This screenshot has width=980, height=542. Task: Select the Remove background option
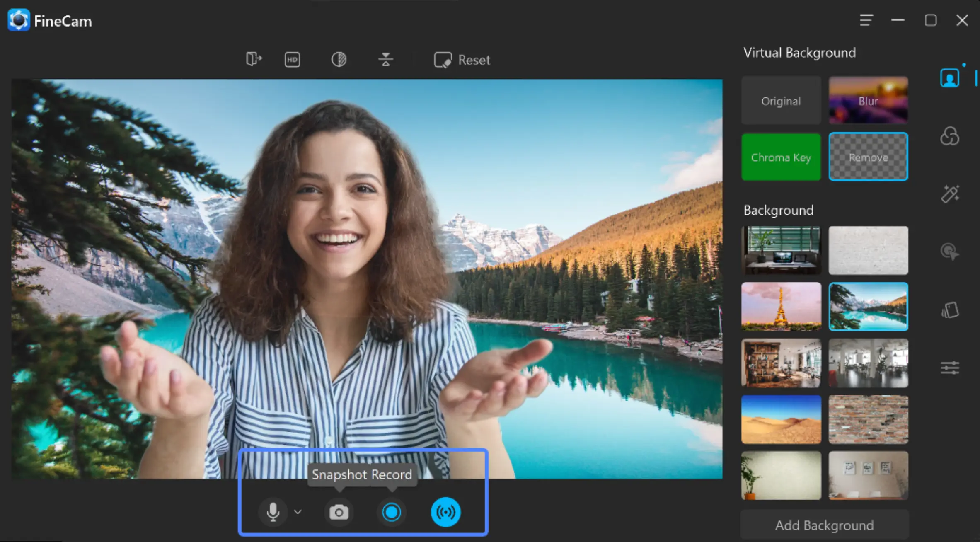click(868, 157)
